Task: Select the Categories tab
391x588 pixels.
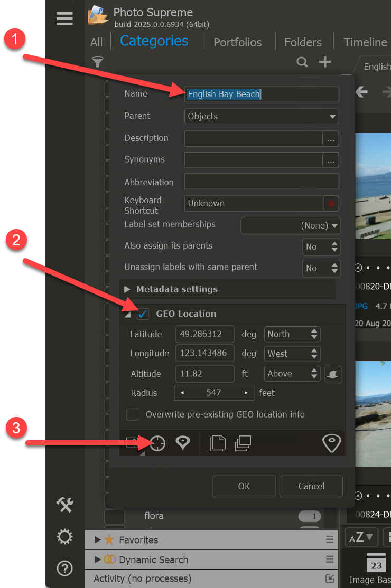Action: (154, 41)
